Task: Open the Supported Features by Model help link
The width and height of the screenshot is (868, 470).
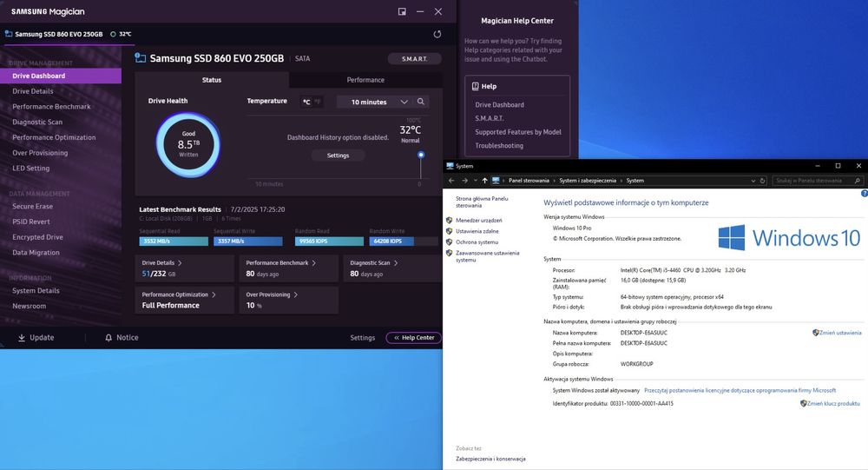Action: (x=518, y=132)
